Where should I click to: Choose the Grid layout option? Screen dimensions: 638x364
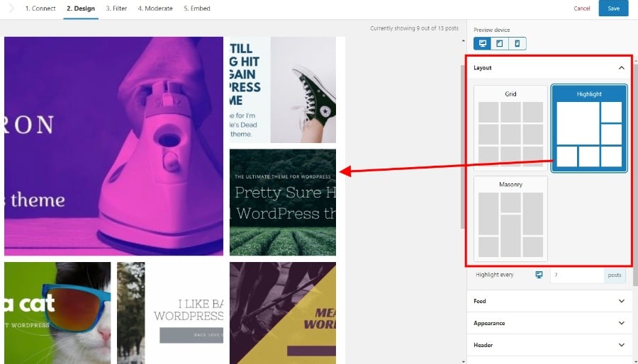510,127
